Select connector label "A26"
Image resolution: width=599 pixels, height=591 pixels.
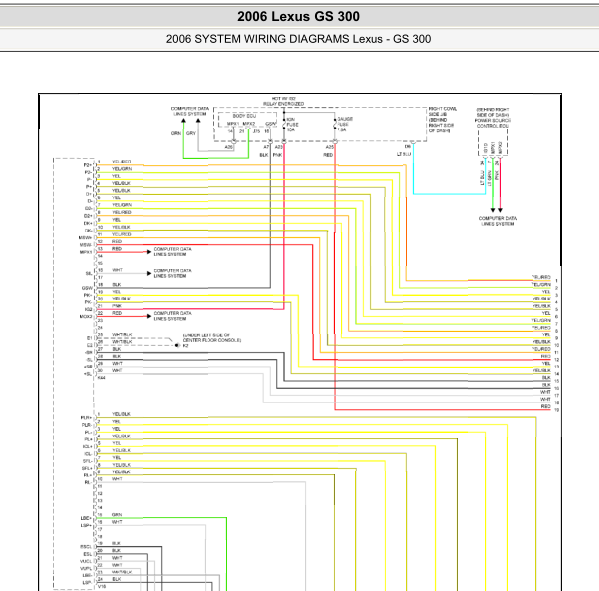coord(228,147)
